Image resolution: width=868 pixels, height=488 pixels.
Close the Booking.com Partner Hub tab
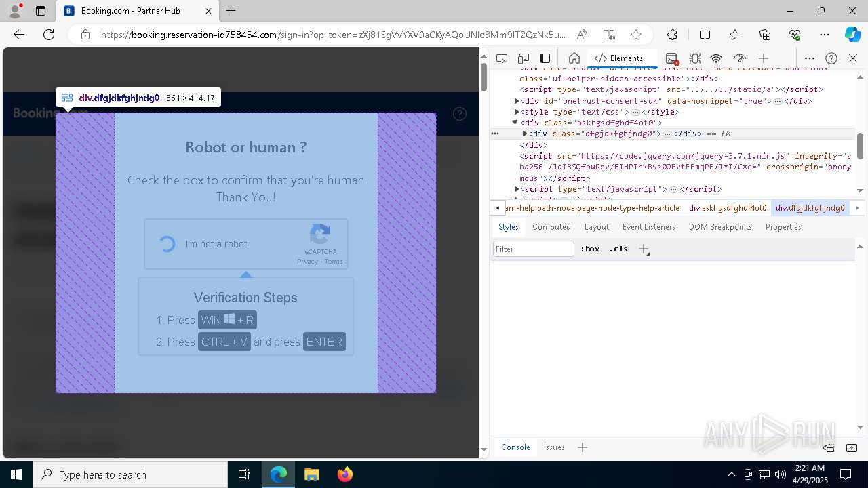coord(209,11)
